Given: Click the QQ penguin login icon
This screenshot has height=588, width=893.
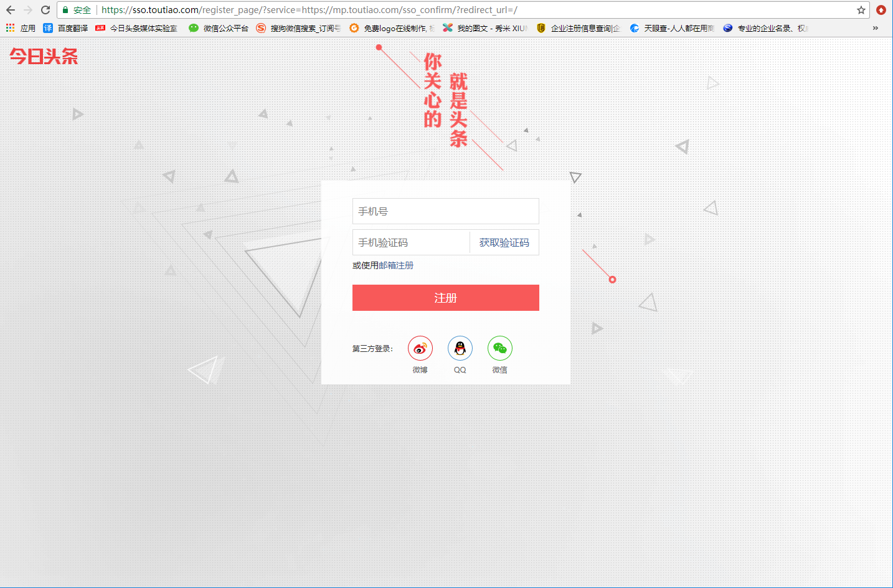Looking at the screenshot, I should (460, 348).
